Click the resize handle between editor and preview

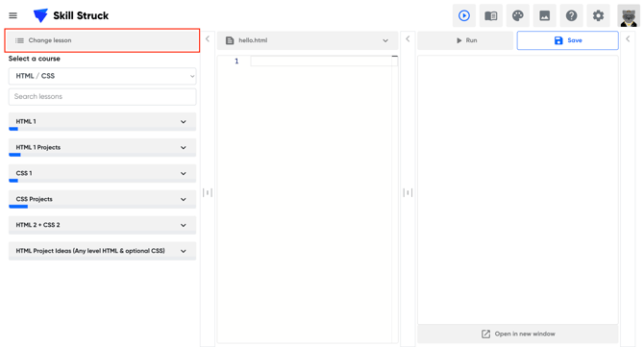click(408, 192)
